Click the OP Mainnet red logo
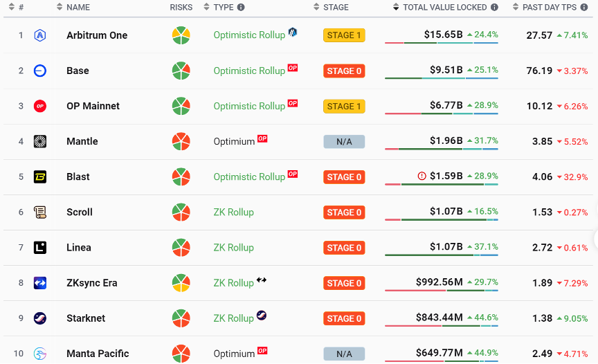 coord(40,106)
